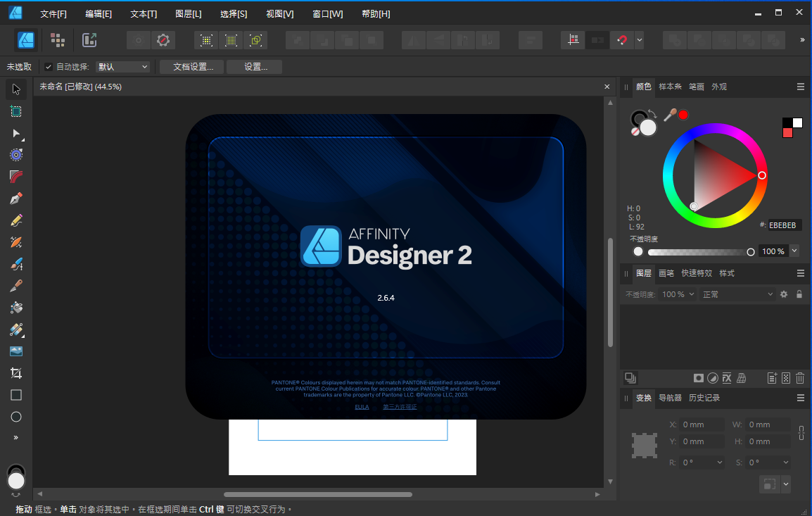Select the Place Image tool
The height and width of the screenshot is (516, 812).
coord(16,351)
